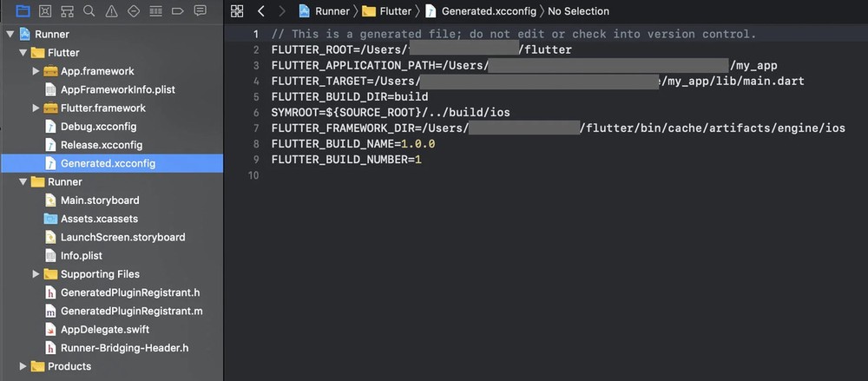Screen dimensions: 868x381
Task: Collapse the Flutter group in the sidebar
Action: point(23,53)
